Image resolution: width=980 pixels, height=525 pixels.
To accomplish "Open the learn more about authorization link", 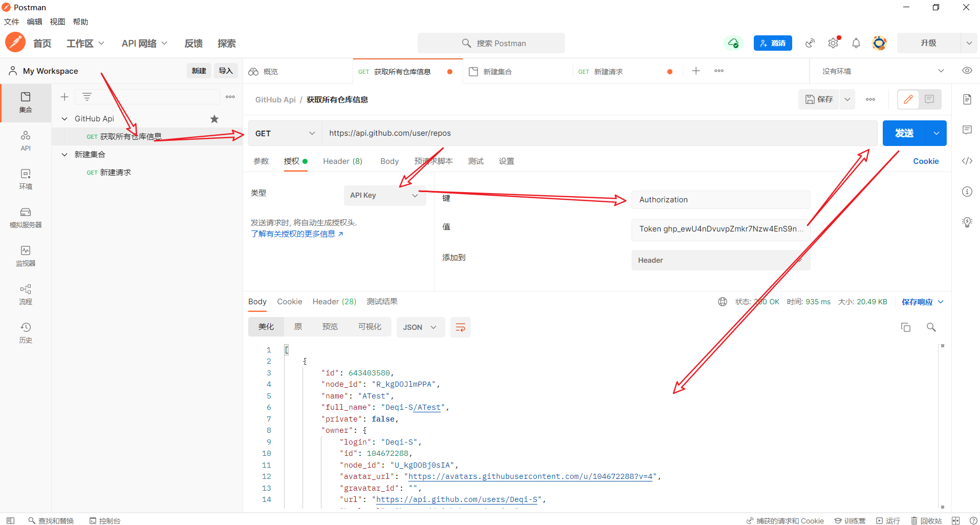I will (x=296, y=234).
